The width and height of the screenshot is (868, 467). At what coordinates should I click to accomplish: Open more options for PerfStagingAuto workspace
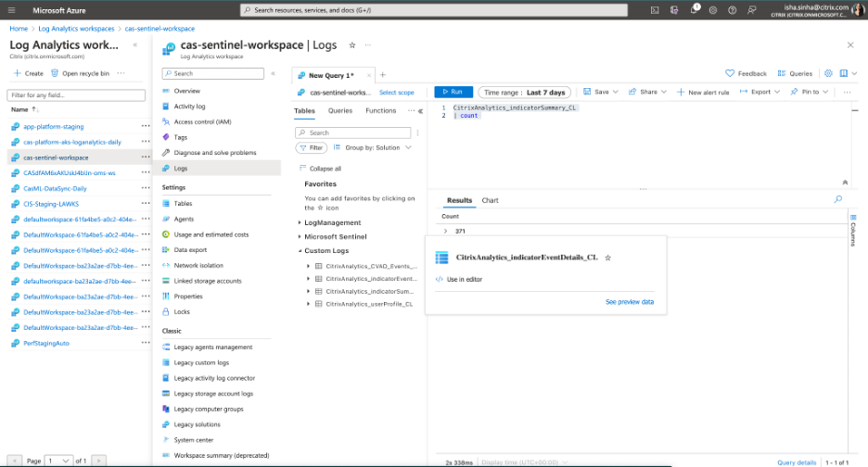145,343
